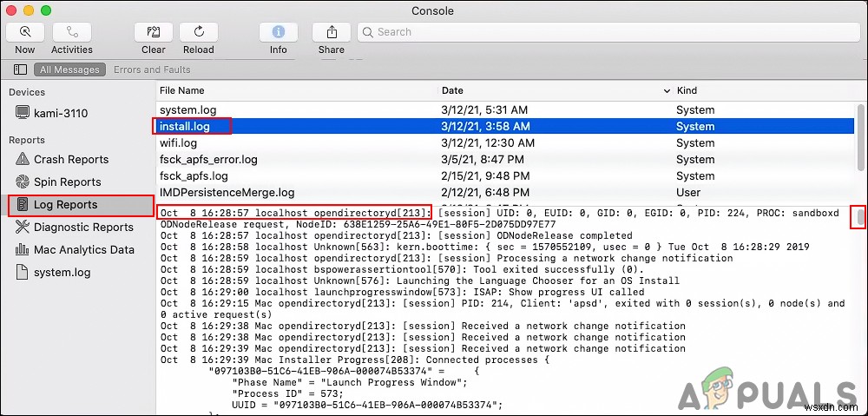Reload the log via Reload icon

click(x=198, y=32)
